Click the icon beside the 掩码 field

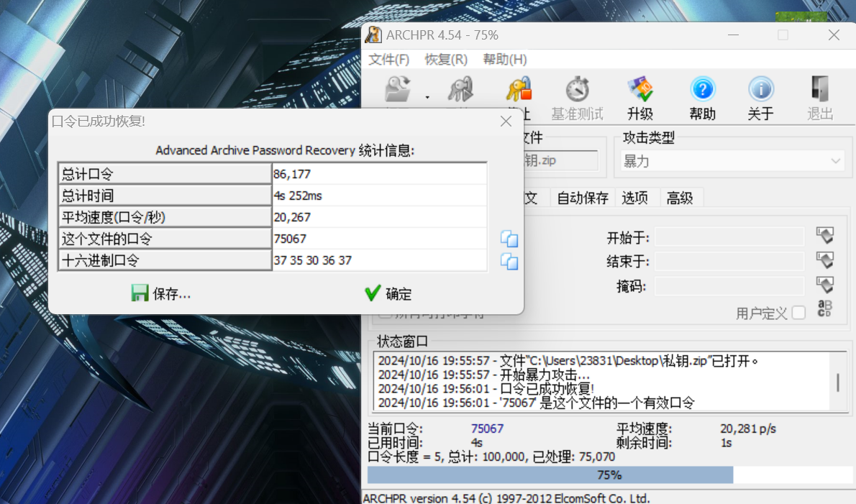[825, 285]
